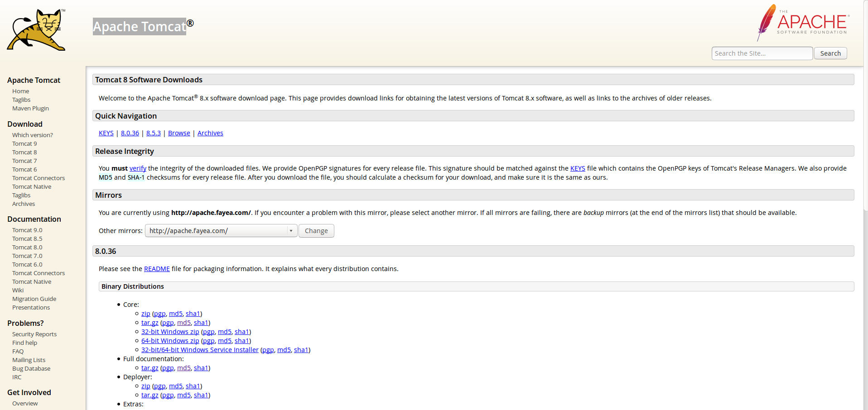This screenshot has height=410, width=868.
Task: Download the Deployer tar.gz
Action: [x=149, y=395]
